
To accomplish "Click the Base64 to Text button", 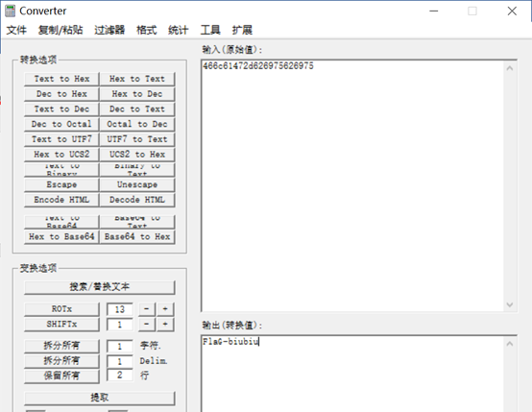I will 137,222.
